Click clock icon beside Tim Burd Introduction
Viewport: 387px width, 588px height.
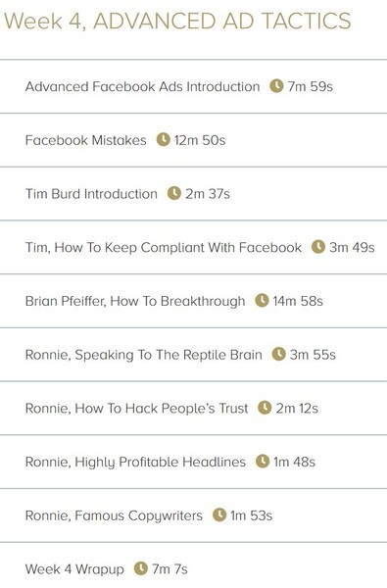click(174, 193)
